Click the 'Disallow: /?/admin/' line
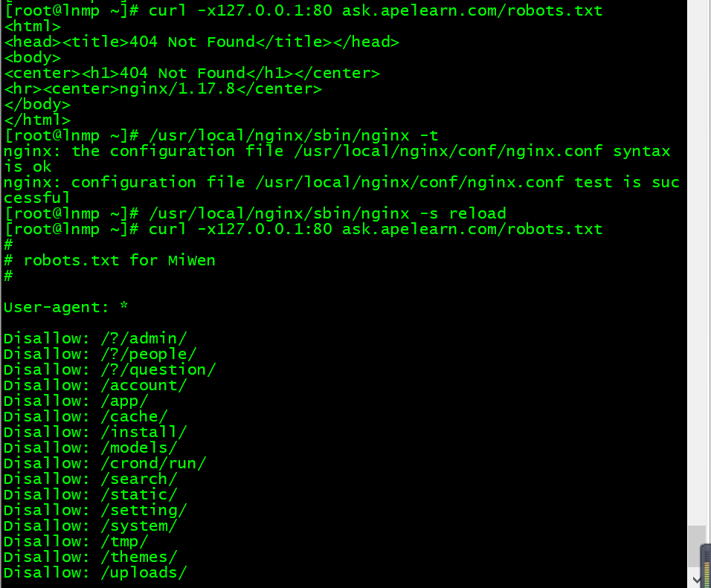This screenshot has height=588, width=711. pyautogui.click(x=95, y=338)
